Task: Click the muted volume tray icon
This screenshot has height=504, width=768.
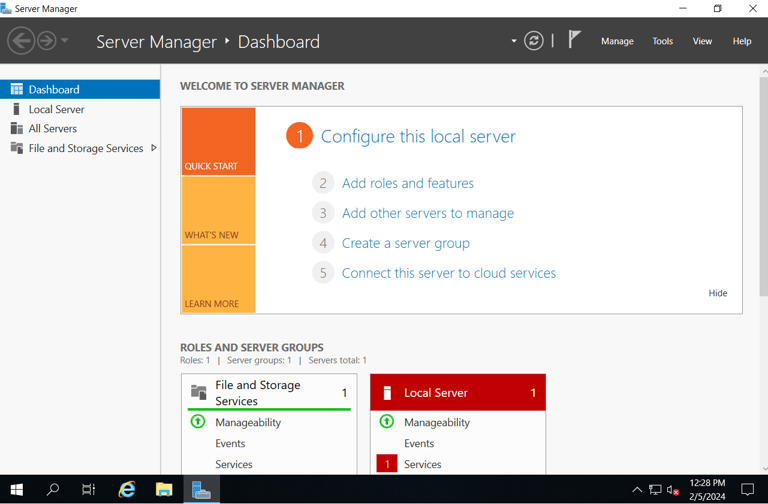Action: [x=672, y=489]
